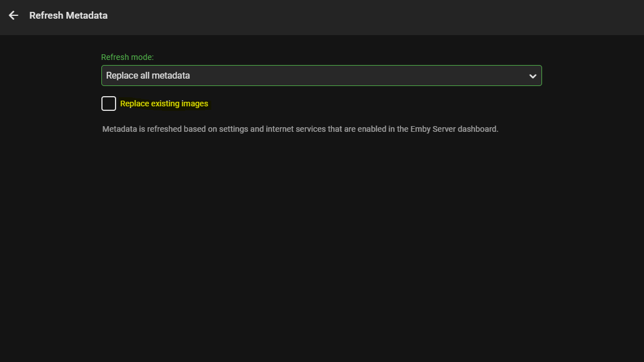Click the Refresh mode label
Image resolution: width=644 pixels, height=362 pixels.
point(127,57)
